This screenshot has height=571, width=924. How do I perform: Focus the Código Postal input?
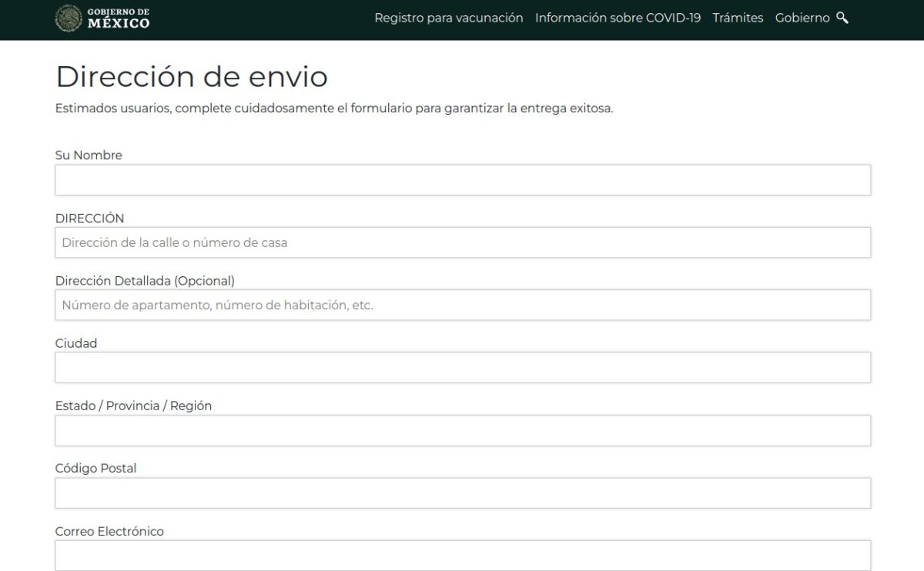click(x=462, y=493)
